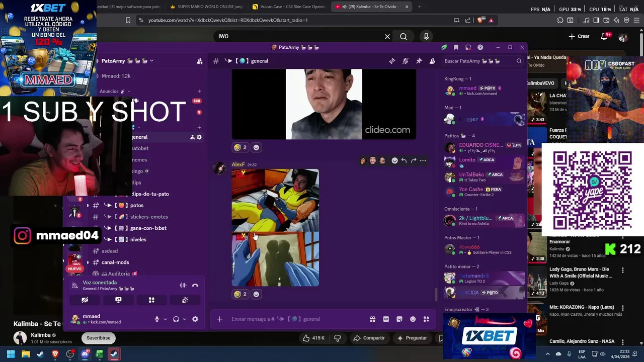Forward AlexF's message
Image resolution: width=644 pixels, height=362 pixels.
point(414,160)
